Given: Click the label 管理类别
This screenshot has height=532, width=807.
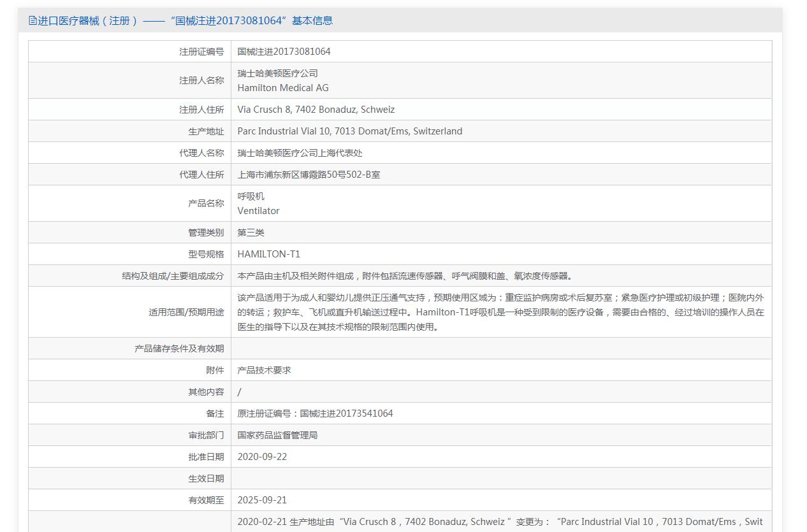Looking at the screenshot, I should click(x=206, y=233).
